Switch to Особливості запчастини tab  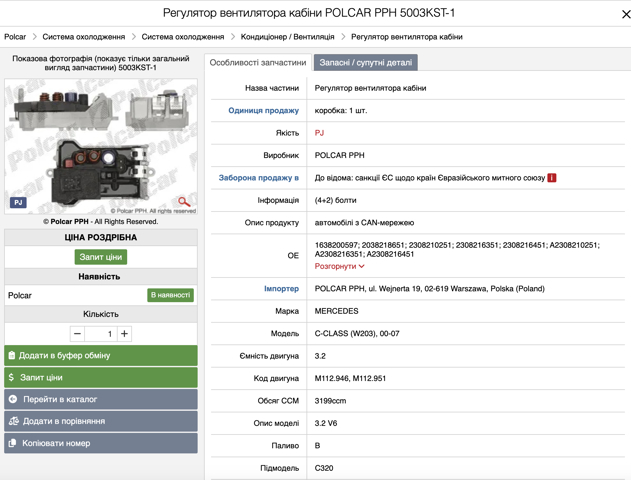pyautogui.click(x=258, y=63)
